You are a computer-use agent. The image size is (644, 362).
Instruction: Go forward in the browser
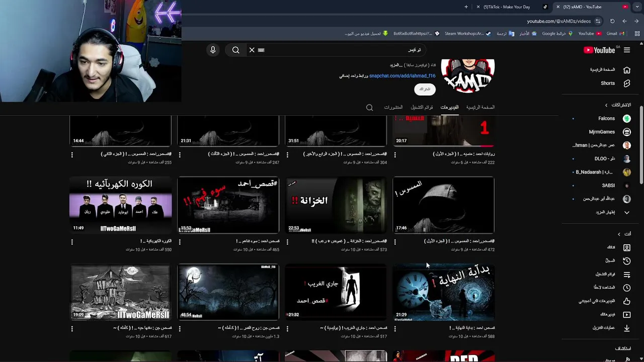click(624, 21)
